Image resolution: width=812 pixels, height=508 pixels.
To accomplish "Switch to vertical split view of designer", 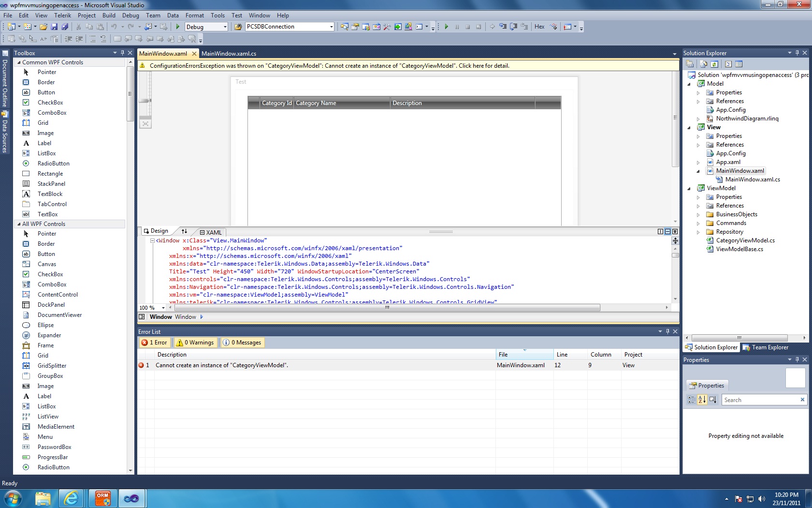I will tap(660, 232).
